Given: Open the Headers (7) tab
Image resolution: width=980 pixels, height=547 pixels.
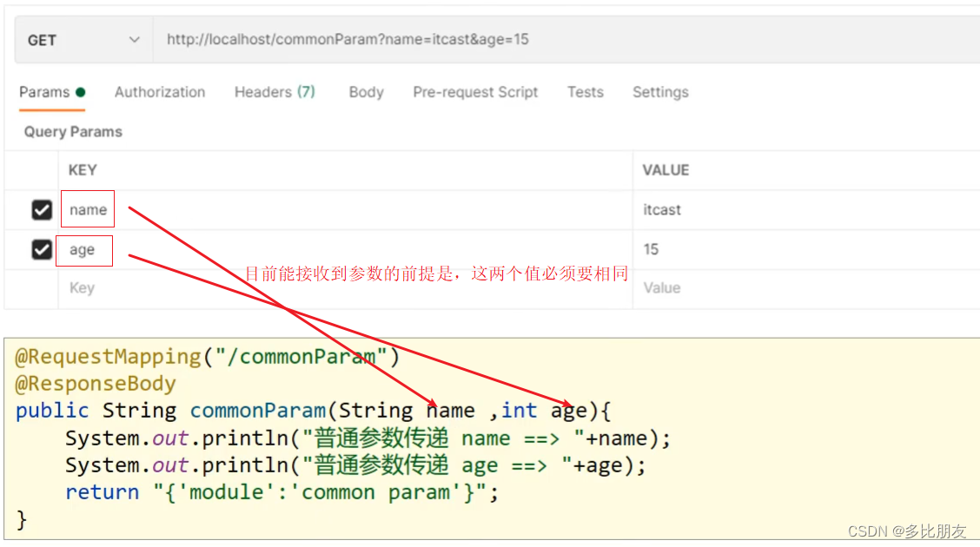Looking at the screenshot, I should click(274, 91).
